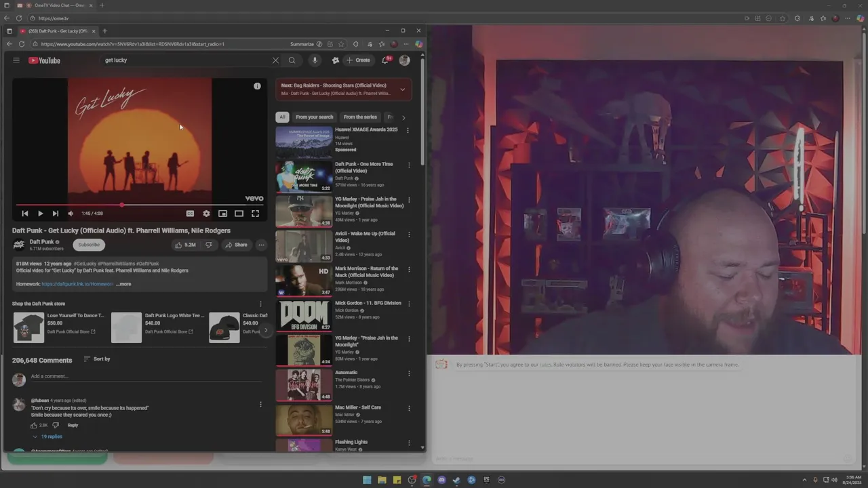The width and height of the screenshot is (868, 488).
Task: Open the YouTube account avatar menu
Action: click(x=404, y=60)
